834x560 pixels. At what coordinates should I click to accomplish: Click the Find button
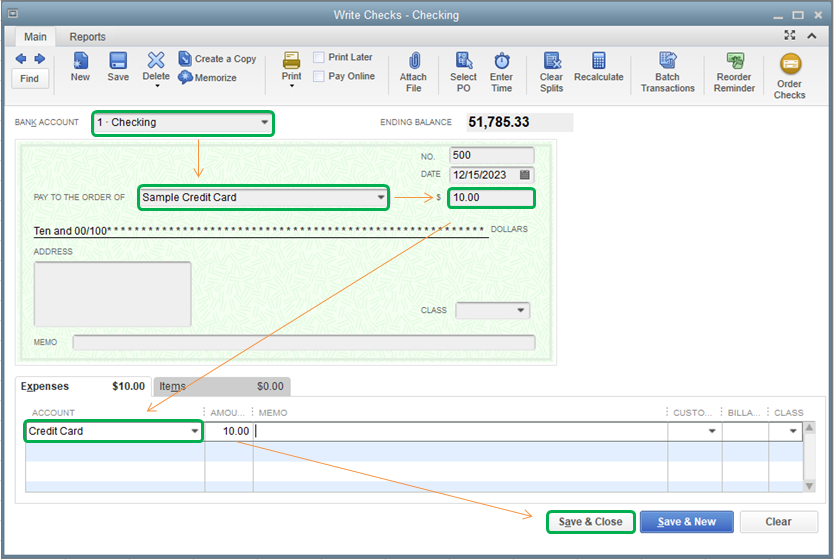click(x=30, y=79)
